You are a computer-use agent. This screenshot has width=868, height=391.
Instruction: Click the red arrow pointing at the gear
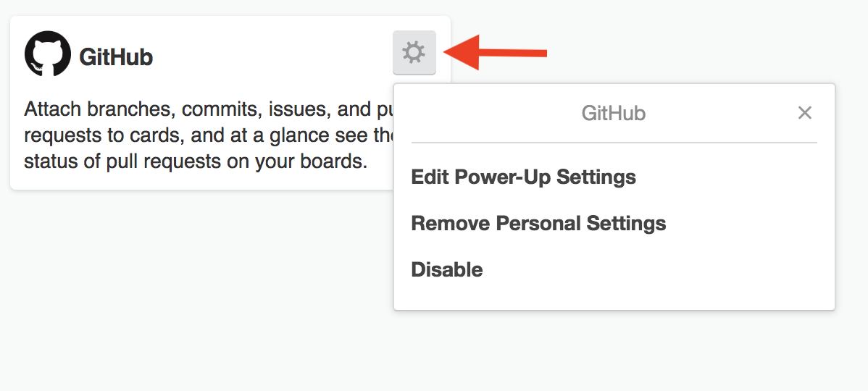tap(496, 53)
